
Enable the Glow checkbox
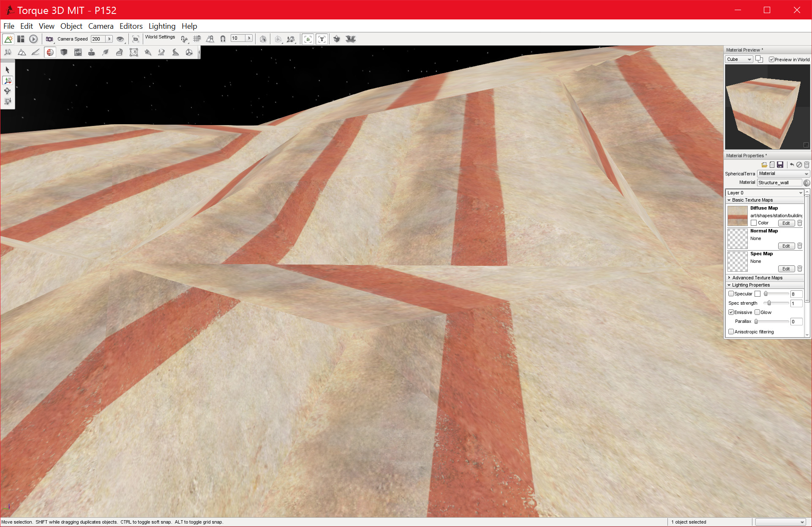coord(758,312)
